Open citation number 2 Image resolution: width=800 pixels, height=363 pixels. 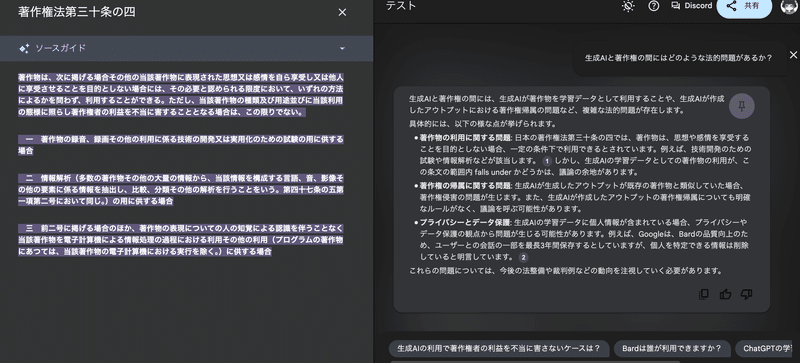coord(523,258)
